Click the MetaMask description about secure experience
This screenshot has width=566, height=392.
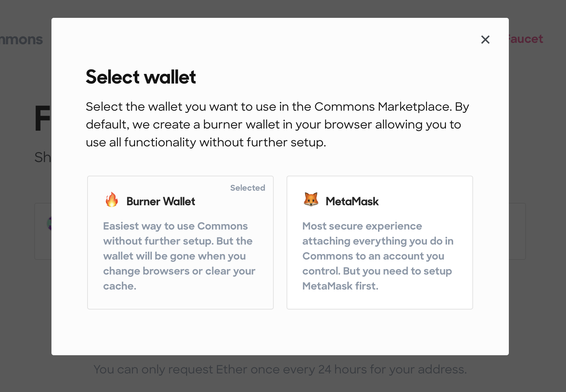tap(378, 256)
